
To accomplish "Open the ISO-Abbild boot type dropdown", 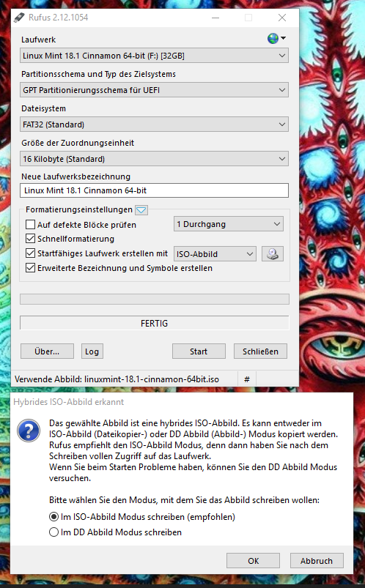I will [x=215, y=254].
